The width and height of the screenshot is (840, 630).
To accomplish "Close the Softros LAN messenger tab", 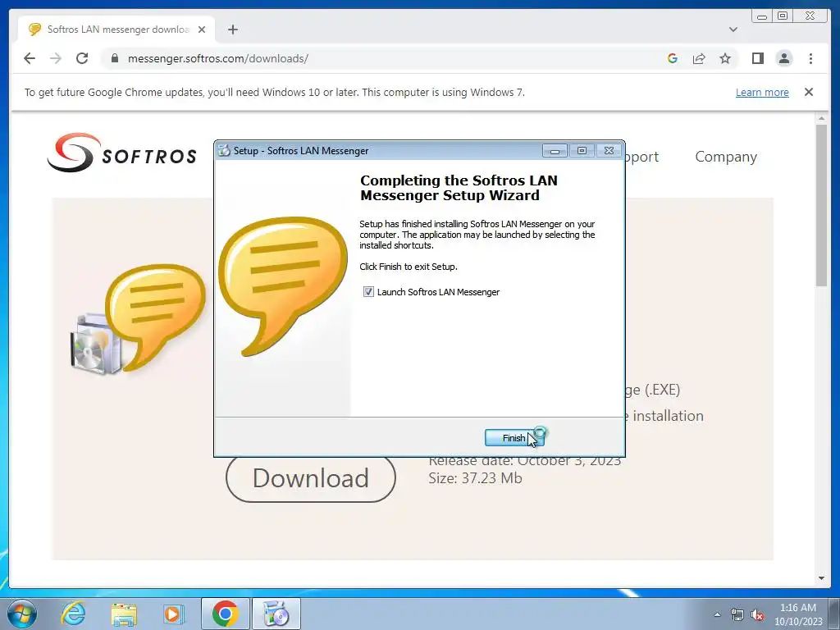I will [x=202, y=30].
